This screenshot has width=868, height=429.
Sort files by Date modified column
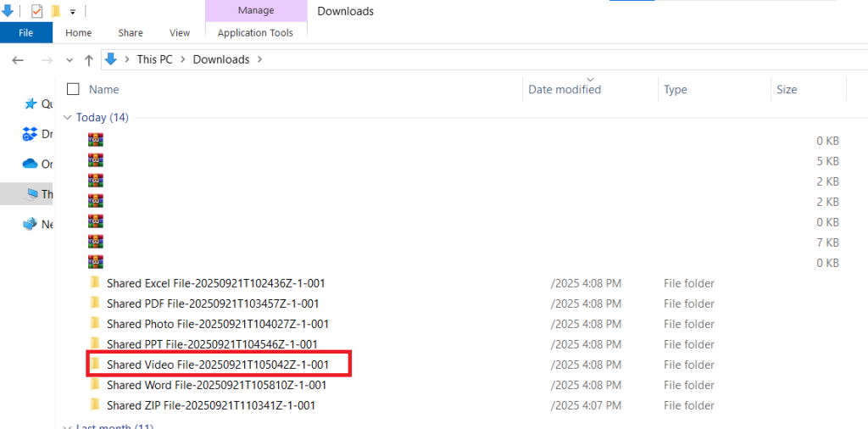tap(565, 89)
